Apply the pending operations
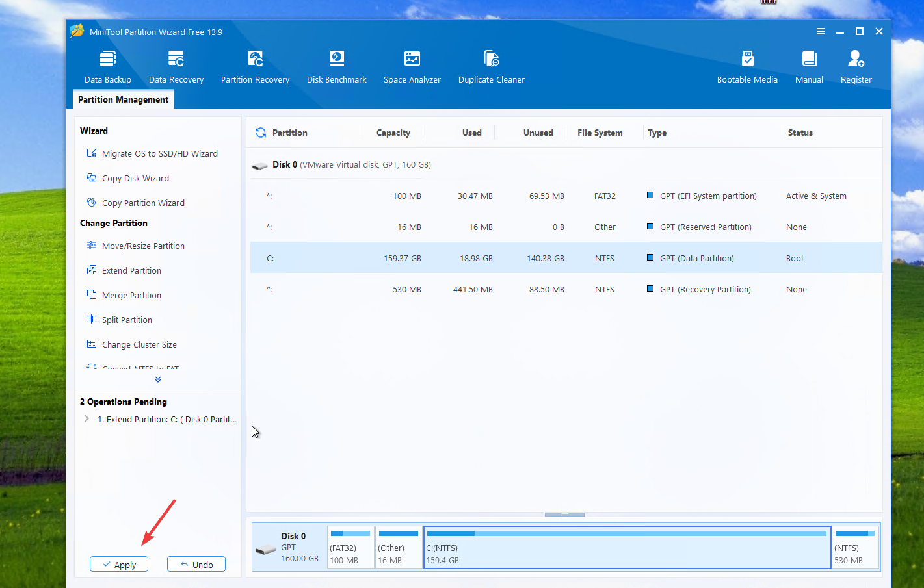This screenshot has height=588, width=924. 119,565
